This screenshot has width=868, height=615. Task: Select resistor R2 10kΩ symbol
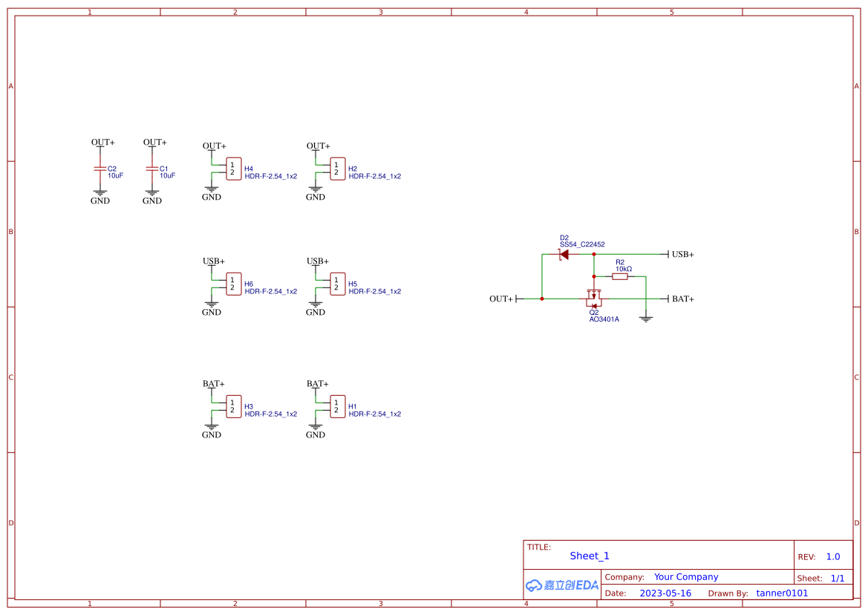tap(621, 275)
